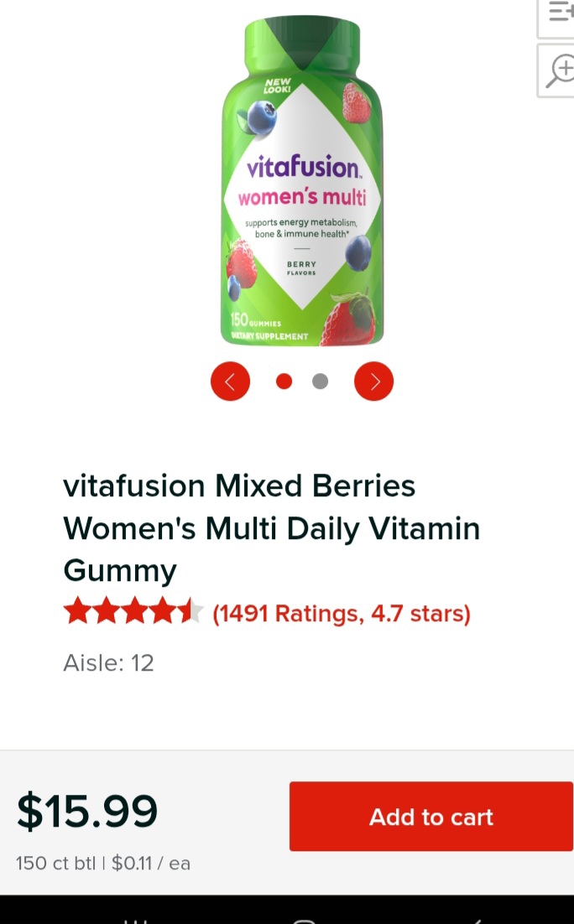This screenshot has width=574, height=924.
Task: Tap the $15.99 price
Action: click(x=87, y=812)
